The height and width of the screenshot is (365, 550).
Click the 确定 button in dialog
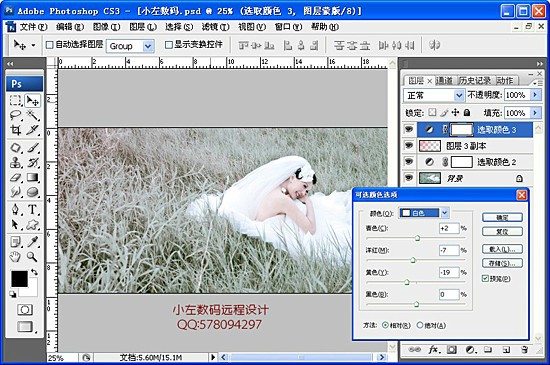[x=502, y=217]
